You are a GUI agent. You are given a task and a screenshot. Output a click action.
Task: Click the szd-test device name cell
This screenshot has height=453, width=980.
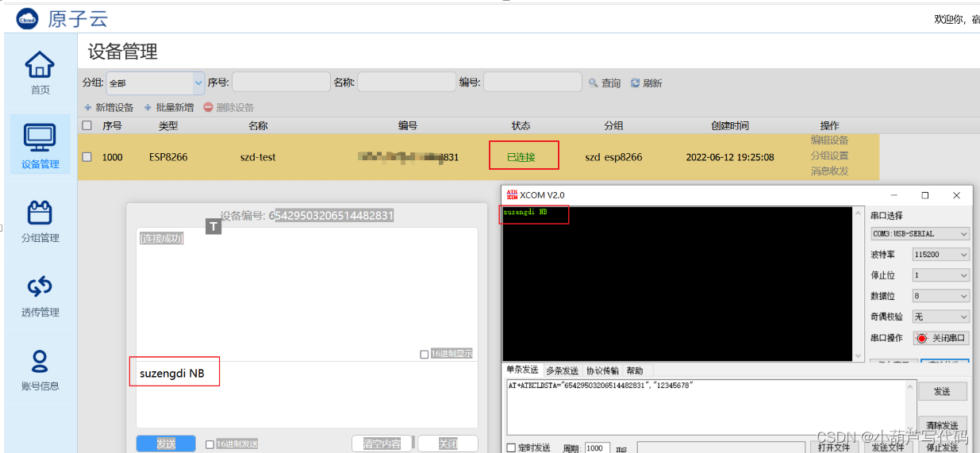pos(258,157)
